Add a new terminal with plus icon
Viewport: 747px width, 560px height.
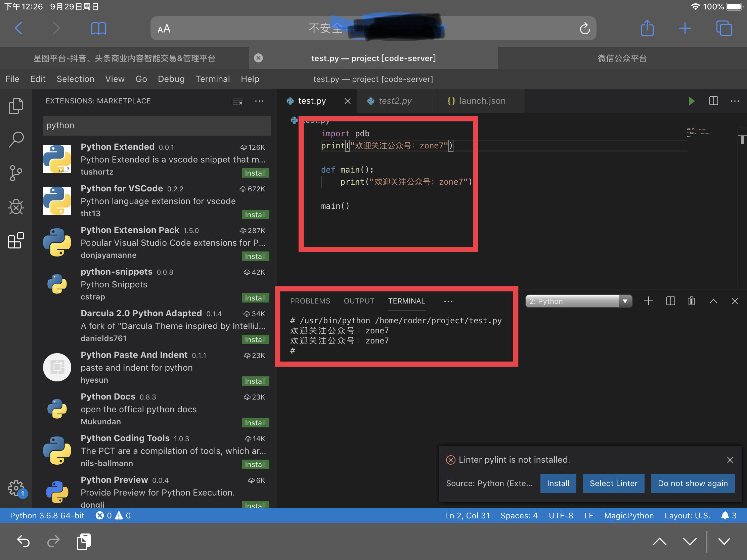point(648,301)
